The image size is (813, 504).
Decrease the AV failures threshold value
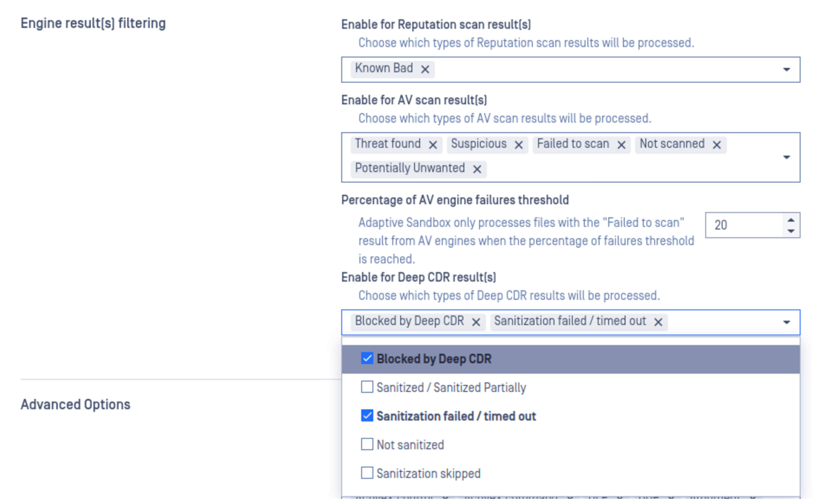(x=791, y=231)
